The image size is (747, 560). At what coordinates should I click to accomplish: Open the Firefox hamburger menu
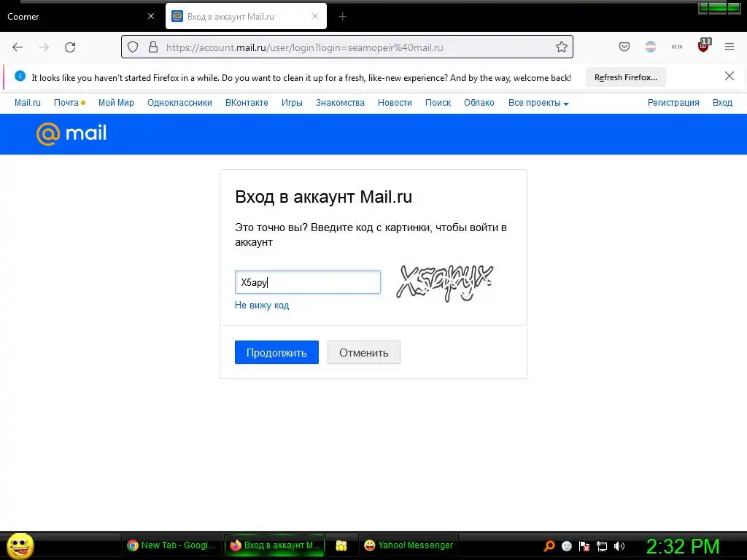click(729, 47)
